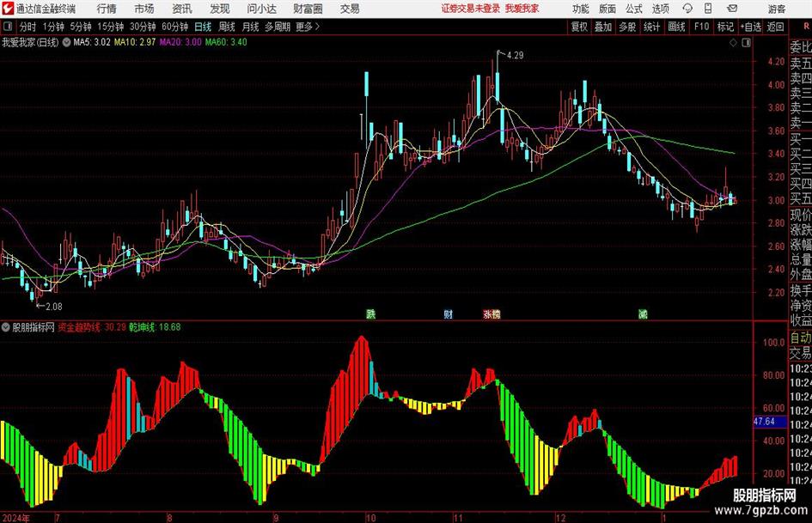812x523 pixels.
Task: Expand the 股朋指标网 indicator dropdown arrow
Action: (x=6, y=327)
